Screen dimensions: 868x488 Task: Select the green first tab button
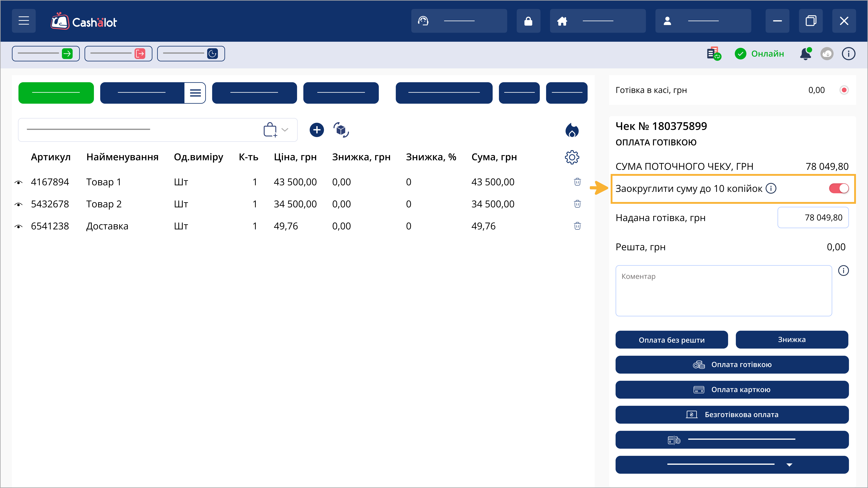[x=56, y=93]
